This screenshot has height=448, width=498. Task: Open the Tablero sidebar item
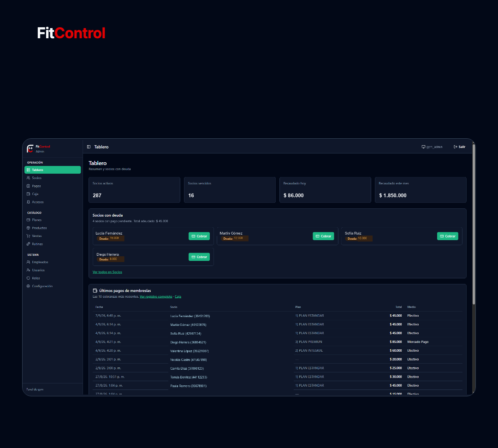click(x=53, y=170)
